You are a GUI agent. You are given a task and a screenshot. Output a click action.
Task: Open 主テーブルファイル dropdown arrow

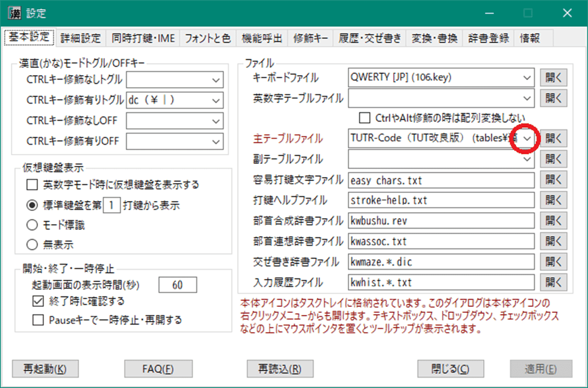(x=527, y=139)
